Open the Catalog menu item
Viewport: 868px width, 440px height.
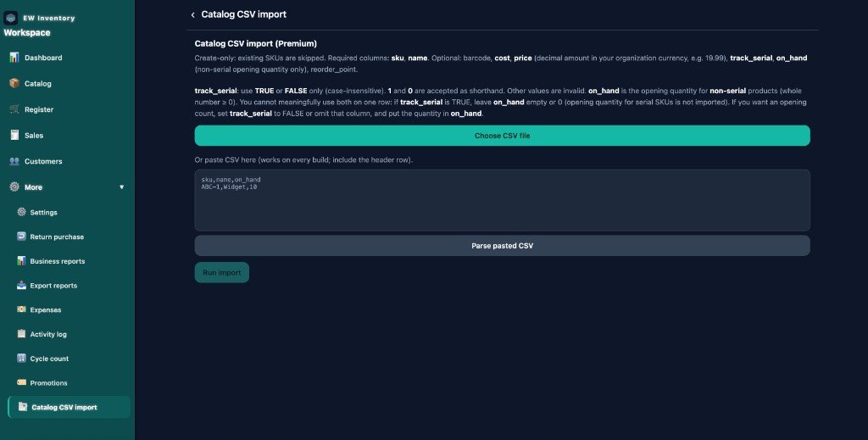[37, 84]
